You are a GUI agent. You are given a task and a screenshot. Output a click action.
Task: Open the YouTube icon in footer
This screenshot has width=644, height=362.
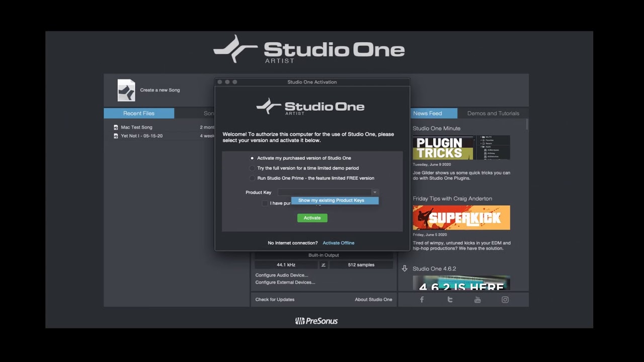477,300
